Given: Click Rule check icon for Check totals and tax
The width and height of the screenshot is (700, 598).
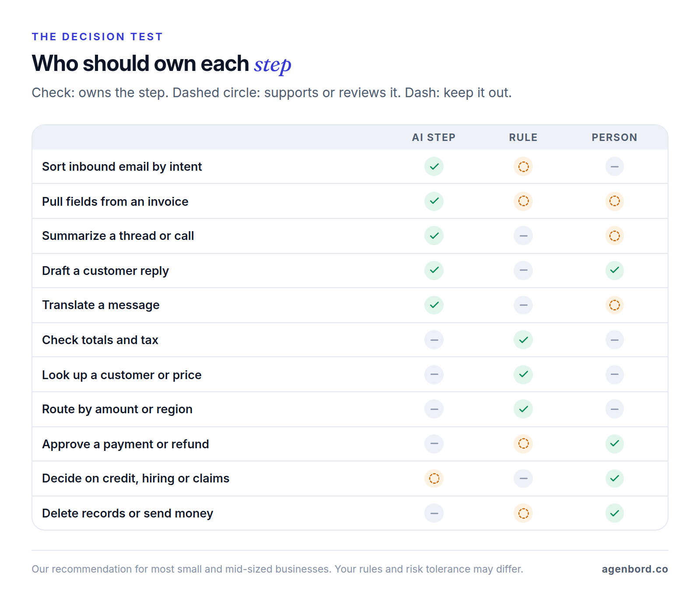Looking at the screenshot, I should [x=523, y=340].
